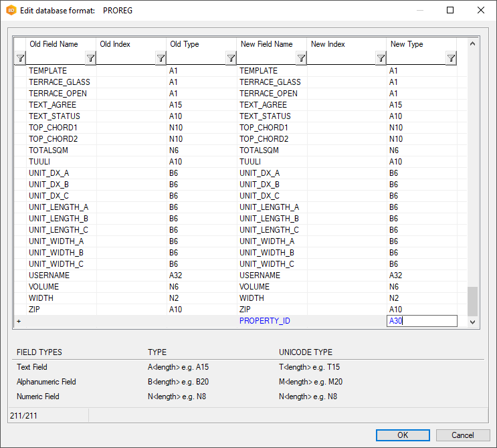Click the New Index filter funnel icon

pyautogui.click(x=381, y=59)
